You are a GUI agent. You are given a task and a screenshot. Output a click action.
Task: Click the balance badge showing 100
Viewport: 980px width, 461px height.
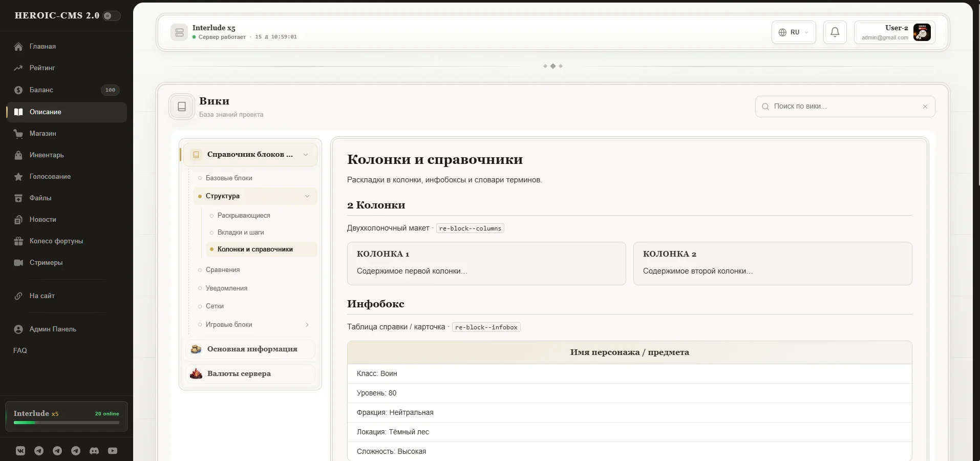click(110, 90)
